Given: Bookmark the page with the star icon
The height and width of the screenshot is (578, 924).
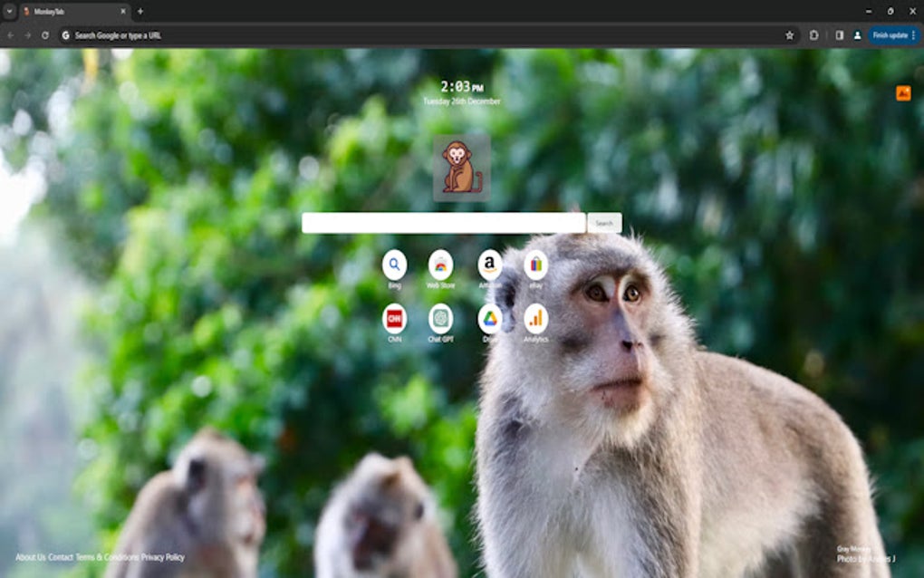Looking at the screenshot, I should (x=787, y=34).
